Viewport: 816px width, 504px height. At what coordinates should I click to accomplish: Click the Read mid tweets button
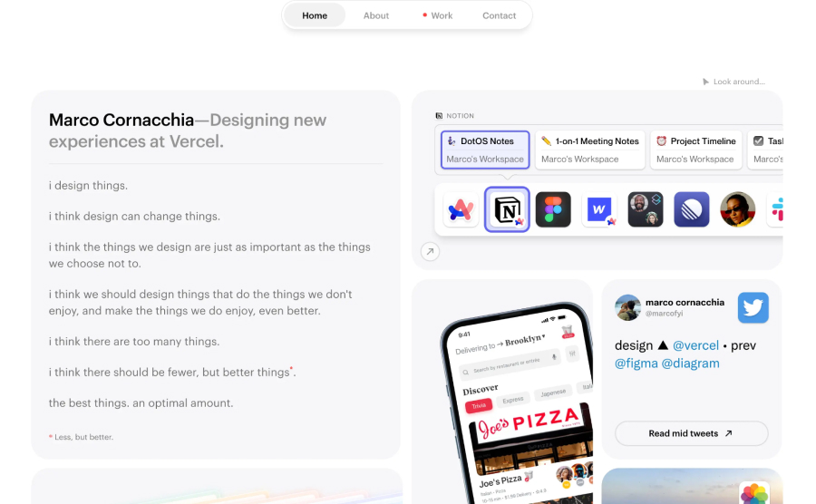coord(691,433)
